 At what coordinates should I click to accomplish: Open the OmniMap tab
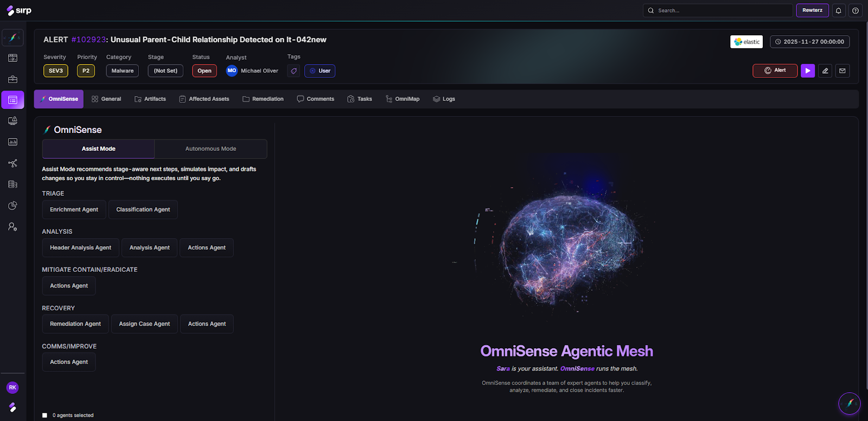tap(403, 99)
